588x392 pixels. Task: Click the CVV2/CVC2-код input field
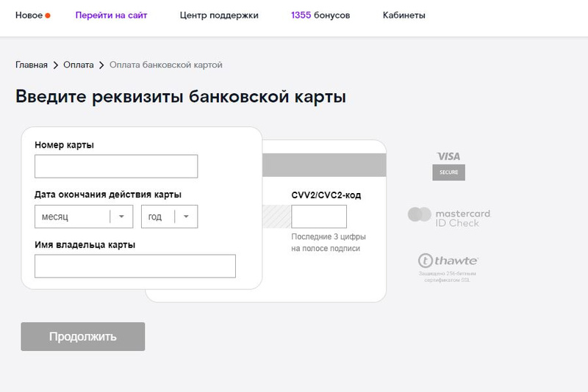[319, 217]
